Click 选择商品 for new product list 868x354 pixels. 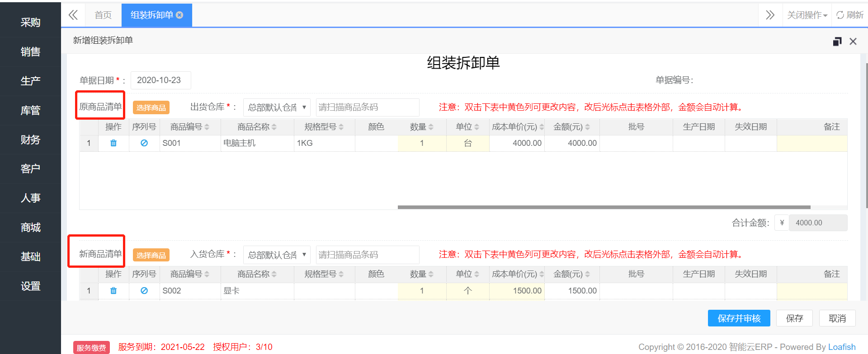[151, 255]
